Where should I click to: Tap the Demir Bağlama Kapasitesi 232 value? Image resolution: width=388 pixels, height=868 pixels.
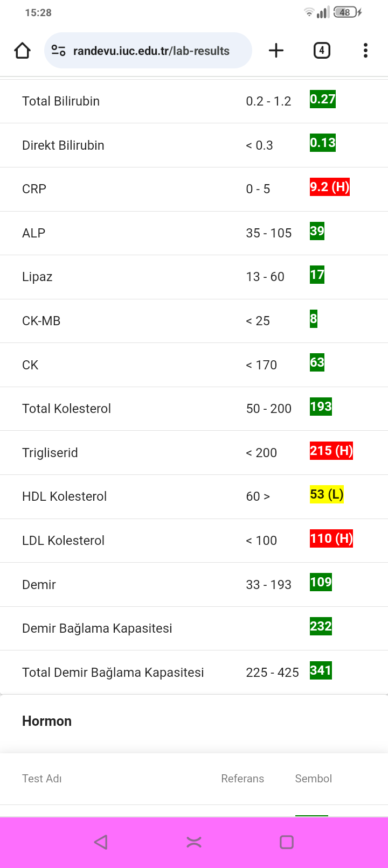click(x=321, y=626)
